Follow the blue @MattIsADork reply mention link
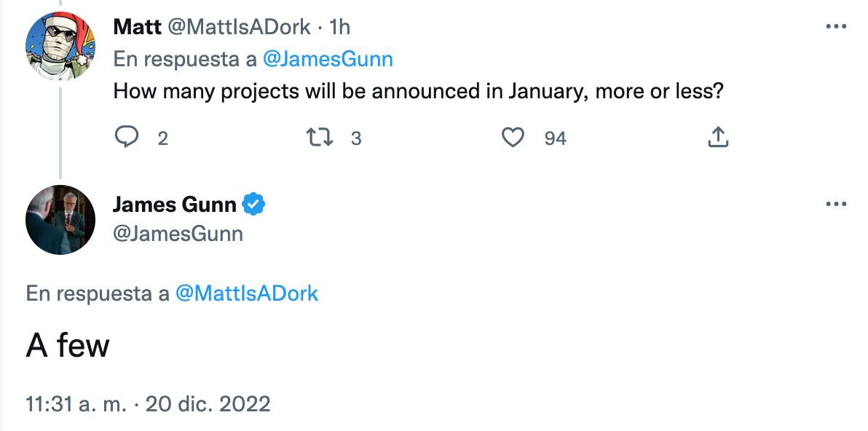 pyautogui.click(x=247, y=293)
